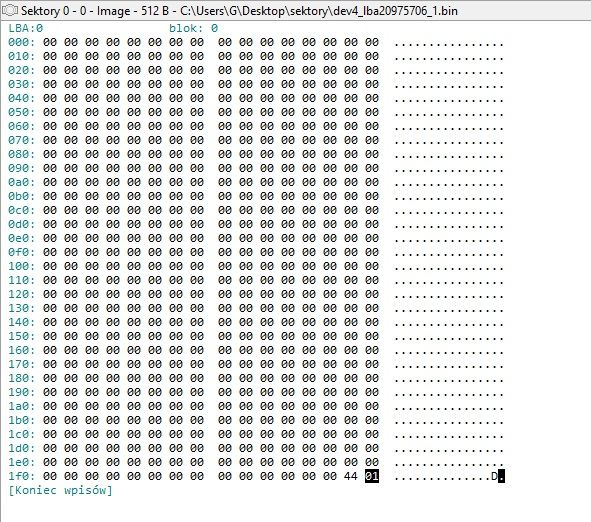Click last byte of row 1e0
Screen dimensions: 591x522
coord(372,462)
